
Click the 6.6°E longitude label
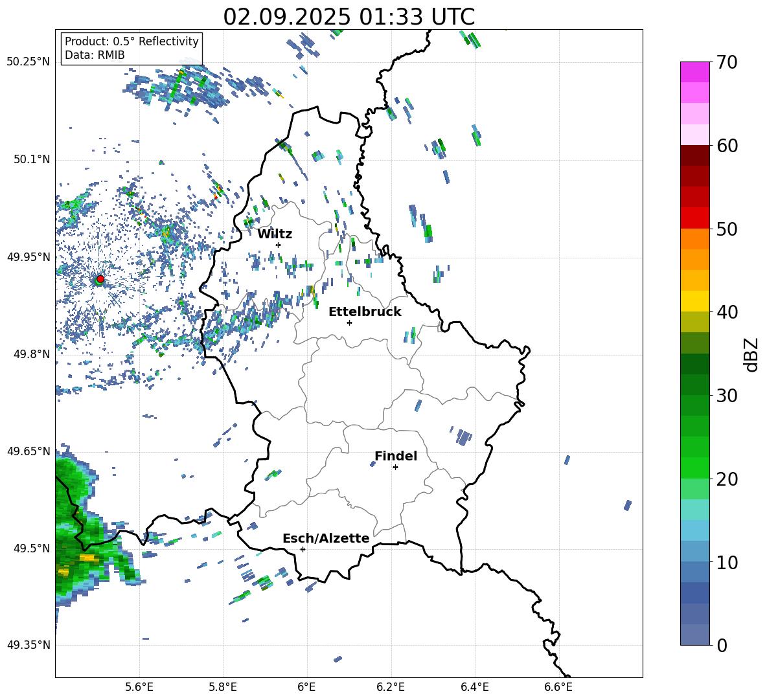click(558, 687)
